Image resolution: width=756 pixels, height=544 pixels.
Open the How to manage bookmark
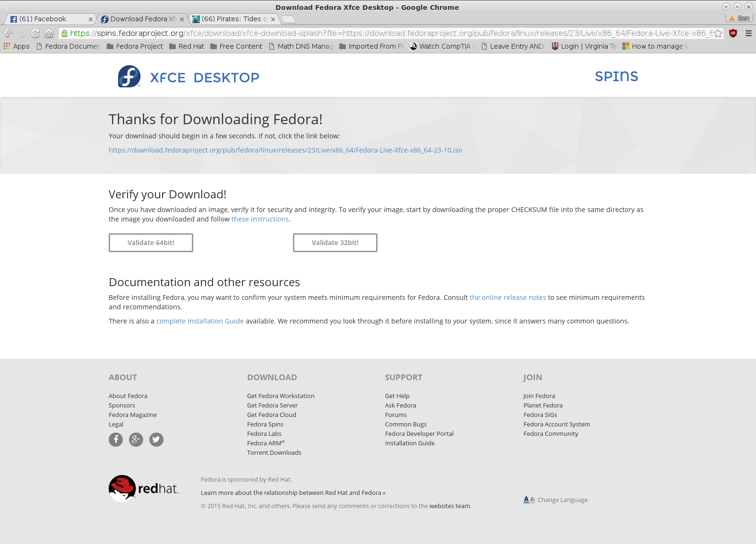[x=655, y=46]
